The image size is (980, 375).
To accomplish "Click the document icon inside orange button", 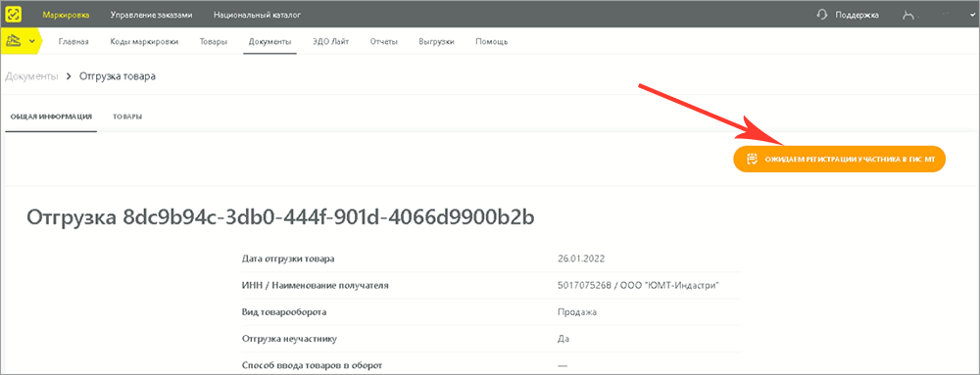I will click(752, 160).
